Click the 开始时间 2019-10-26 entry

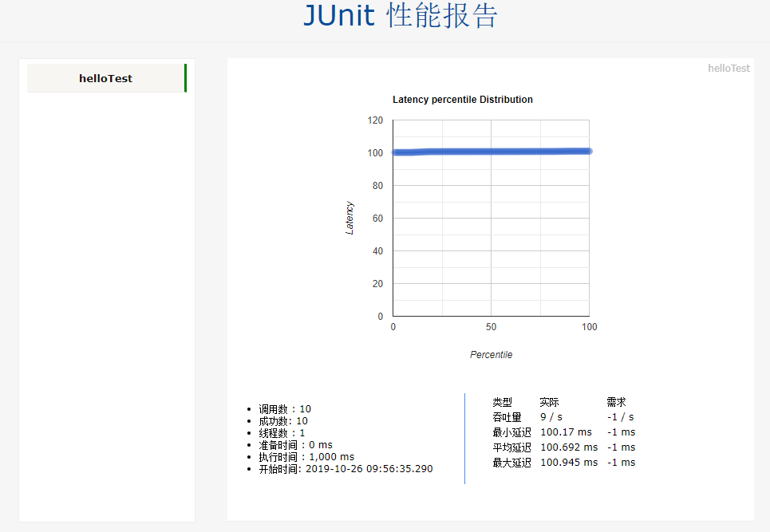(346, 469)
